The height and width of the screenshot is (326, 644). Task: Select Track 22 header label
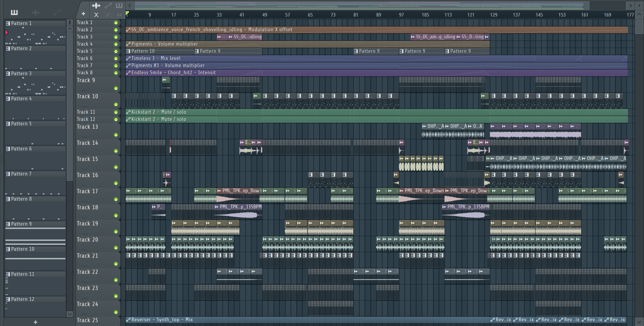tap(87, 272)
